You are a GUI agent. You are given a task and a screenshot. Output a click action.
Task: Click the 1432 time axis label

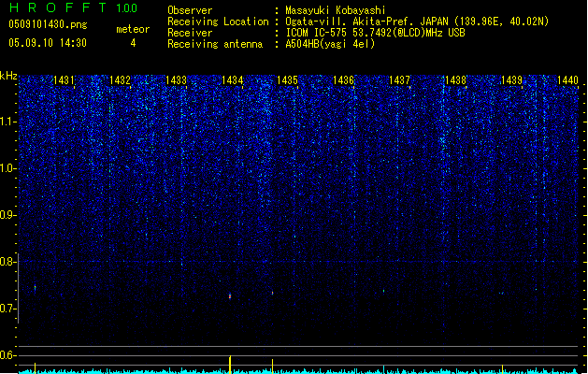pos(120,80)
